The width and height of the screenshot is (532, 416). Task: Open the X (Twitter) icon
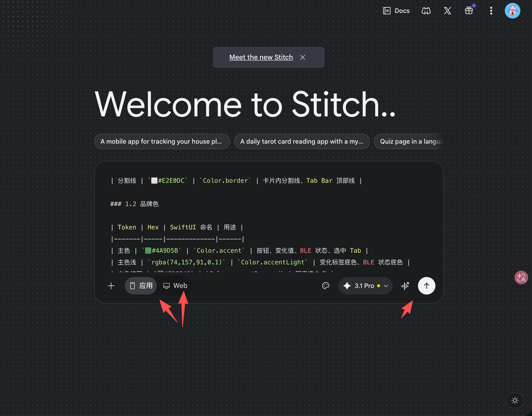[448, 11]
